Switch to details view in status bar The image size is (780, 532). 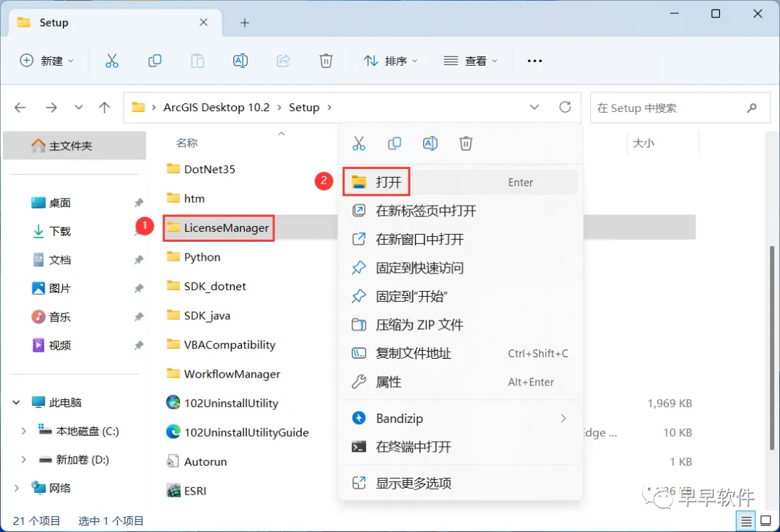(746, 521)
